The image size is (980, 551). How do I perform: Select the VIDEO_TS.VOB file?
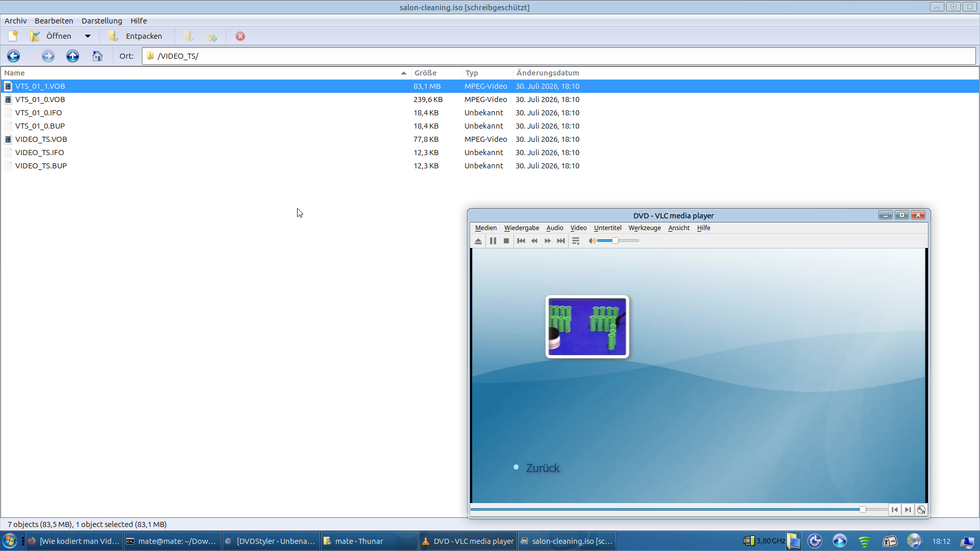(41, 139)
